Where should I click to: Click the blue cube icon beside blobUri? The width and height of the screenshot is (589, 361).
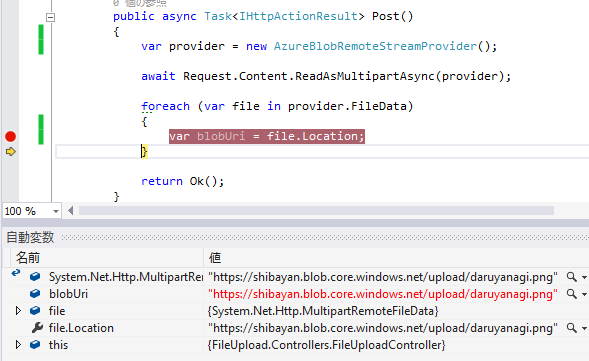point(35,293)
